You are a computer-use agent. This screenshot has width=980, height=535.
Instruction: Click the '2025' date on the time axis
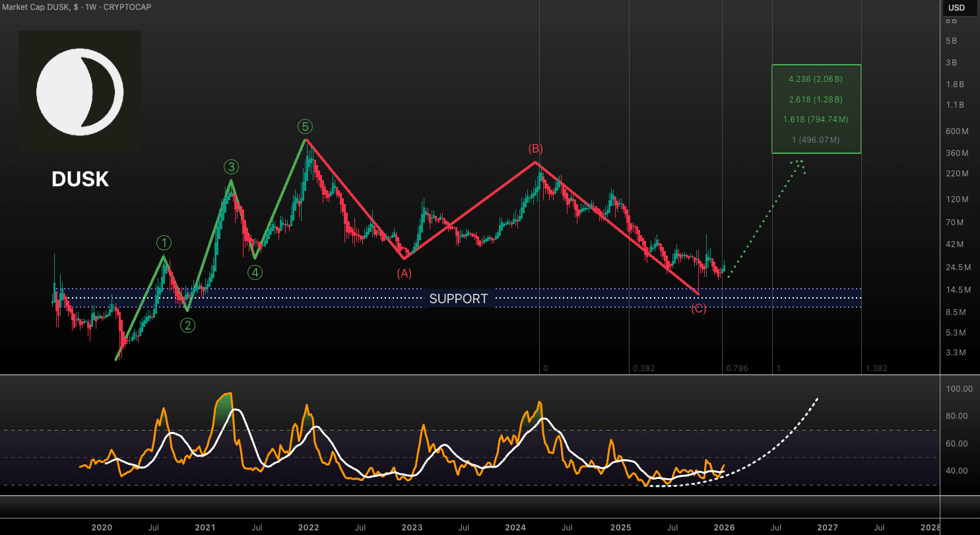(x=620, y=528)
